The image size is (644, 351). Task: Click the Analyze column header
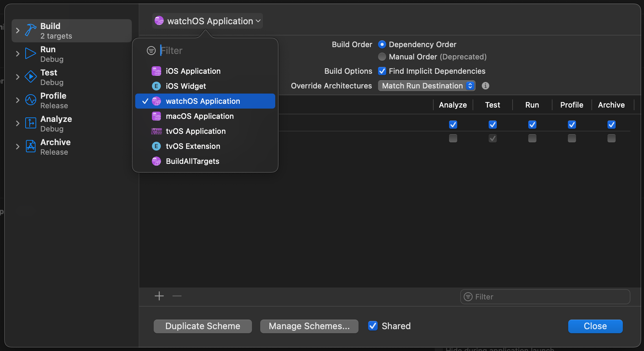[x=453, y=105]
